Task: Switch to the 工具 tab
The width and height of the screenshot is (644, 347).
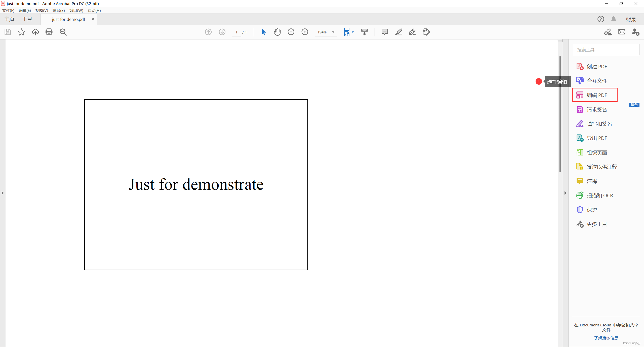Action: coord(27,19)
